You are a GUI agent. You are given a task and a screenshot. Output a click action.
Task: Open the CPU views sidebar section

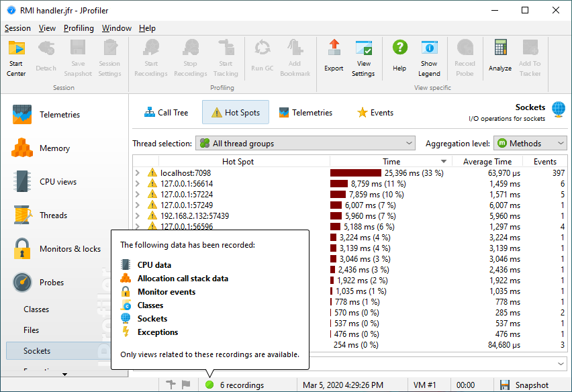click(58, 182)
